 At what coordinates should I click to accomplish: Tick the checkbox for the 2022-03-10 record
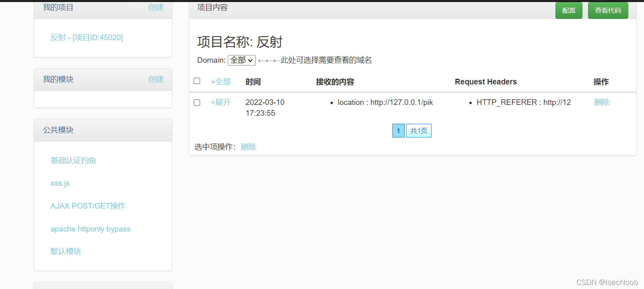coord(197,102)
